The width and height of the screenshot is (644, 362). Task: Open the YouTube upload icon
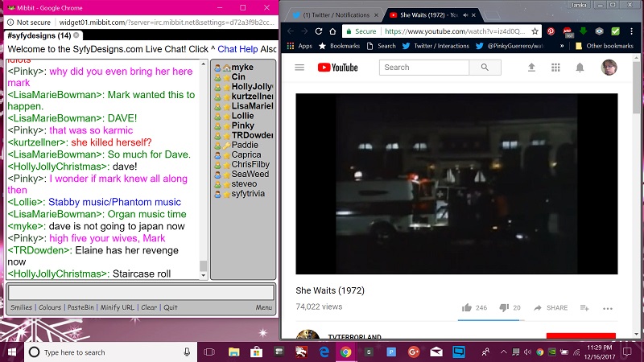coord(531,68)
